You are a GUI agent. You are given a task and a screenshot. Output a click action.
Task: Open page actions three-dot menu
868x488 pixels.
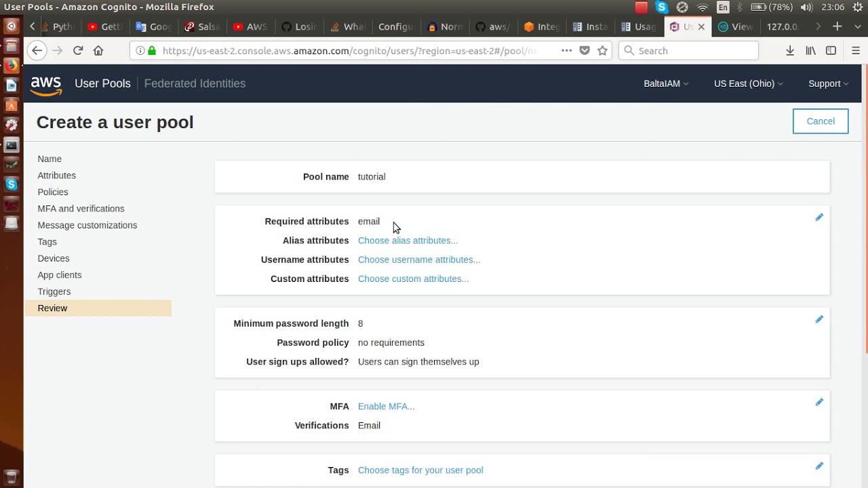coord(566,51)
